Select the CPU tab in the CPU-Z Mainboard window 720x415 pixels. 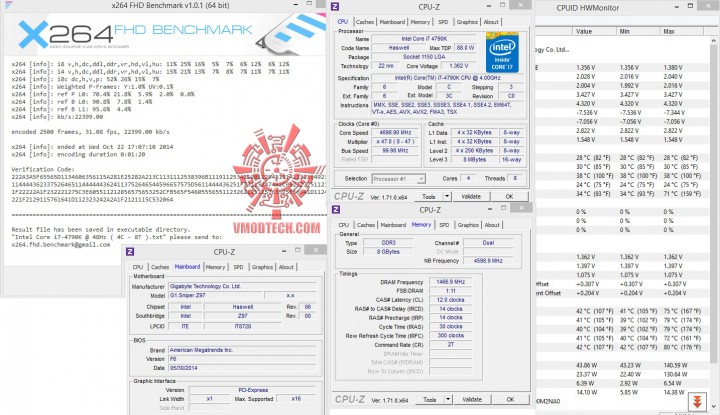click(138, 267)
